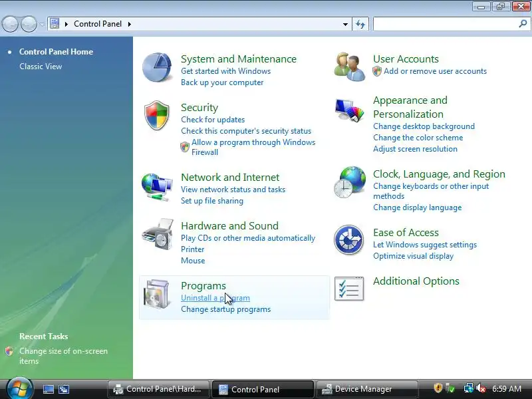Open the Appearance and Personalization monitor icon
The height and width of the screenshot is (399, 532).
pyautogui.click(x=350, y=110)
